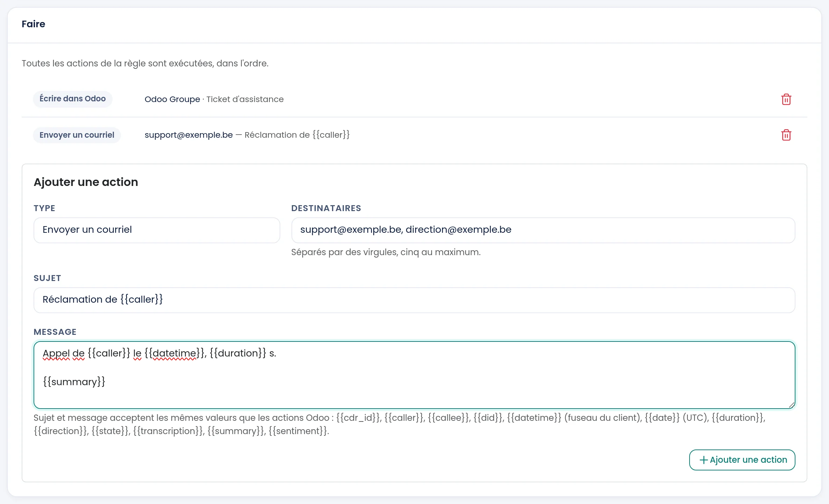The width and height of the screenshot is (829, 504).
Task: Click the hint about comma-separated recipients
Action: 386,252
